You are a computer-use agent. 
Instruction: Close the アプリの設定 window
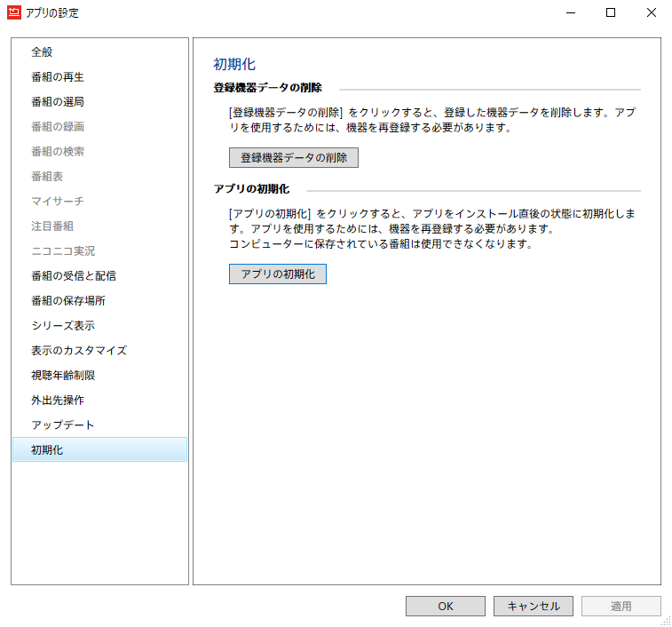(x=651, y=13)
